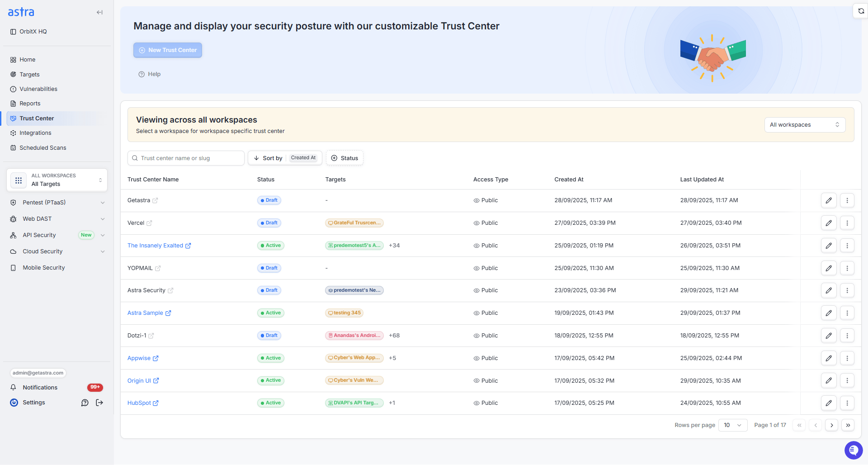The height and width of the screenshot is (465, 868).
Task: Click the Help link in the banner
Action: 150,74
